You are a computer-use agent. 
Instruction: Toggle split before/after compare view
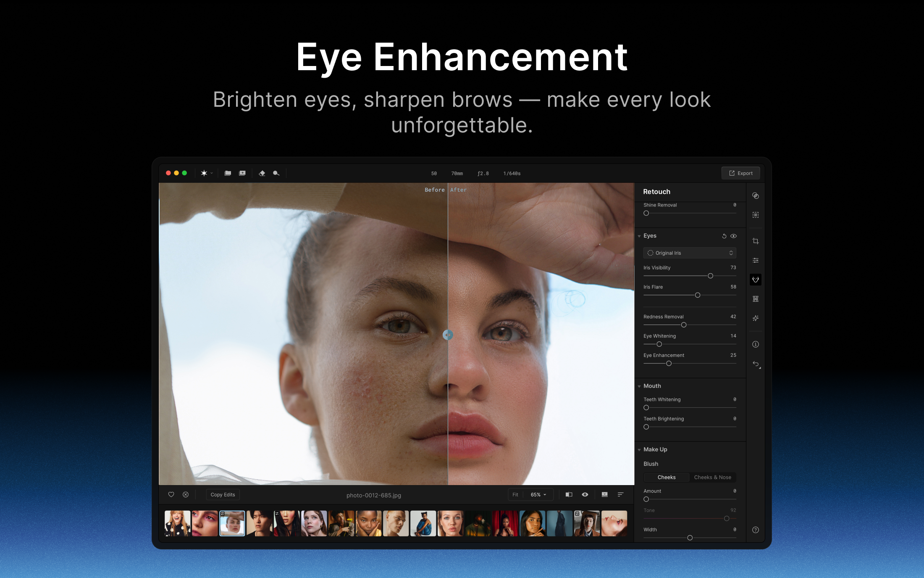click(x=569, y=495)
